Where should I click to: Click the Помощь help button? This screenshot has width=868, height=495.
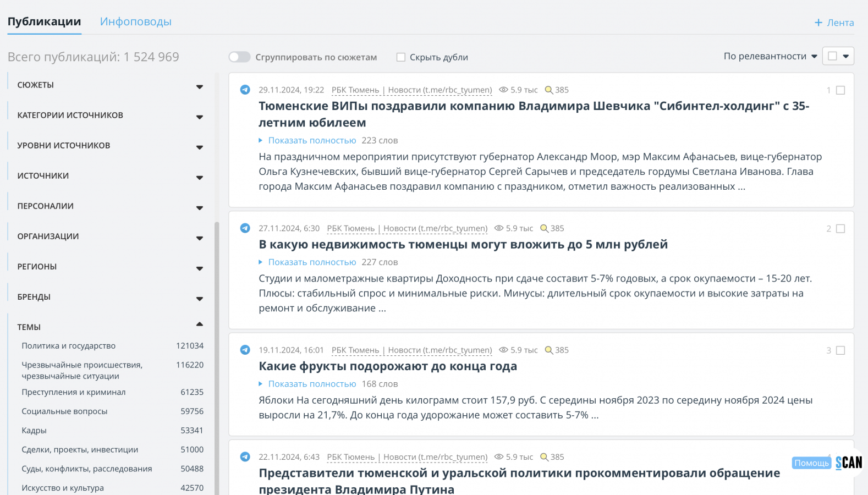click(811, 463)
